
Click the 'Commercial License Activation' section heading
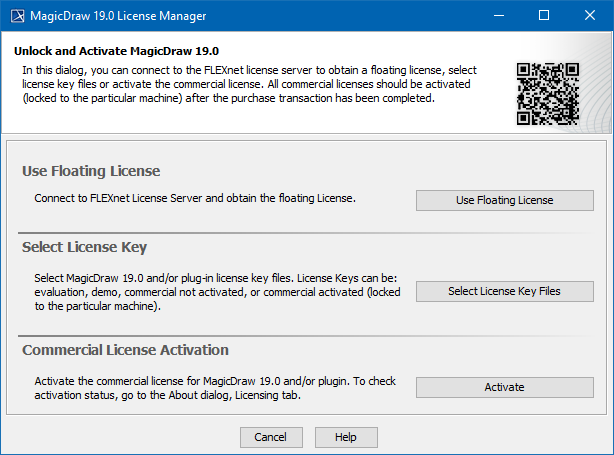point(125,350)
